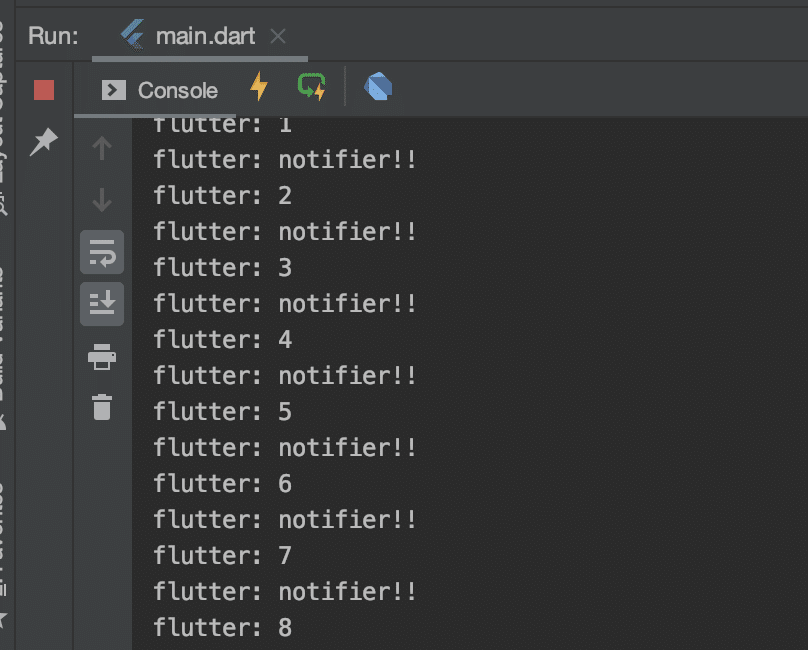This screenshot has height=650, width=808.
Task: Open the Console tab
Action: click(159, 90)
